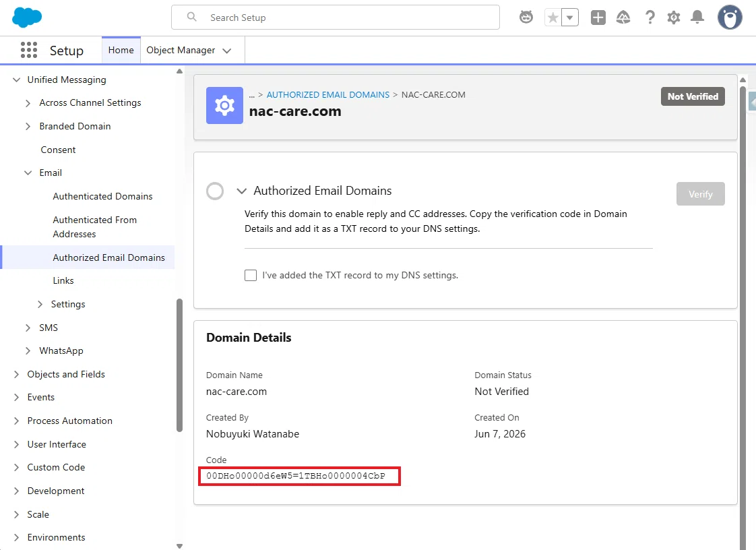Expand the SMS tree node
Image resolution: width=756 pixels, height=550 pixels.
click(x=28, y=328)
